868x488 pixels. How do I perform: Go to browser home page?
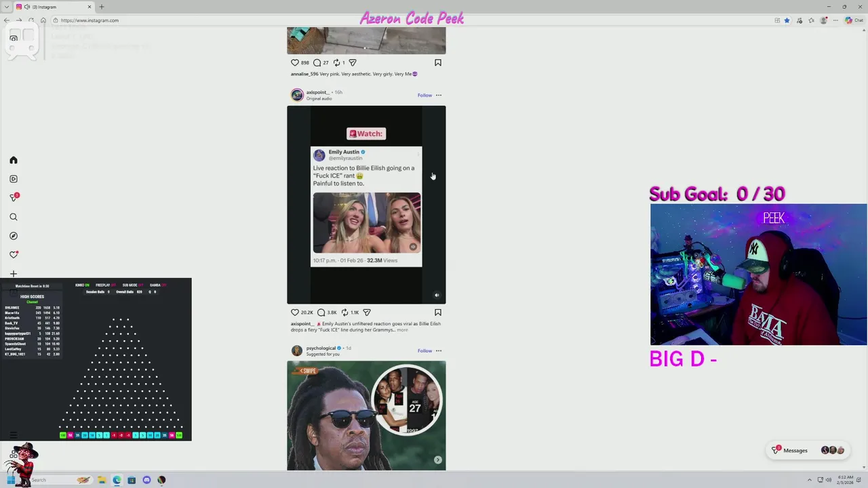(43, 20)
